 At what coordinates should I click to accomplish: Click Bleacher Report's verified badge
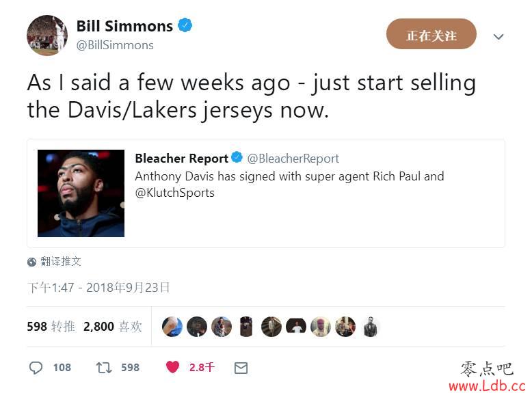[x=237, y=157]
